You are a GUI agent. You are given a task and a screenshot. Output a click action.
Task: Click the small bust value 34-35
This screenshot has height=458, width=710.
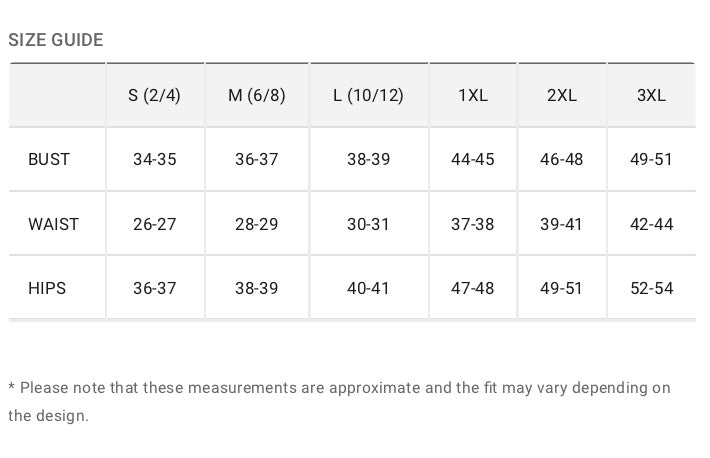click(x=155, y=160)
